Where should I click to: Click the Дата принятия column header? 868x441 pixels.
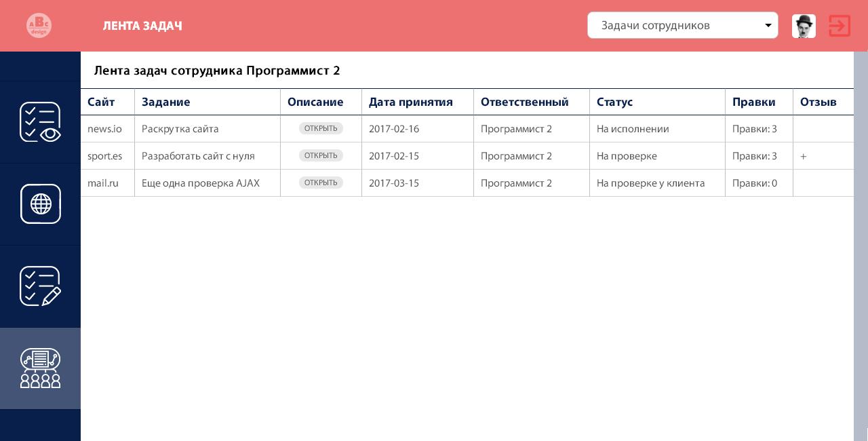point(411,102)
